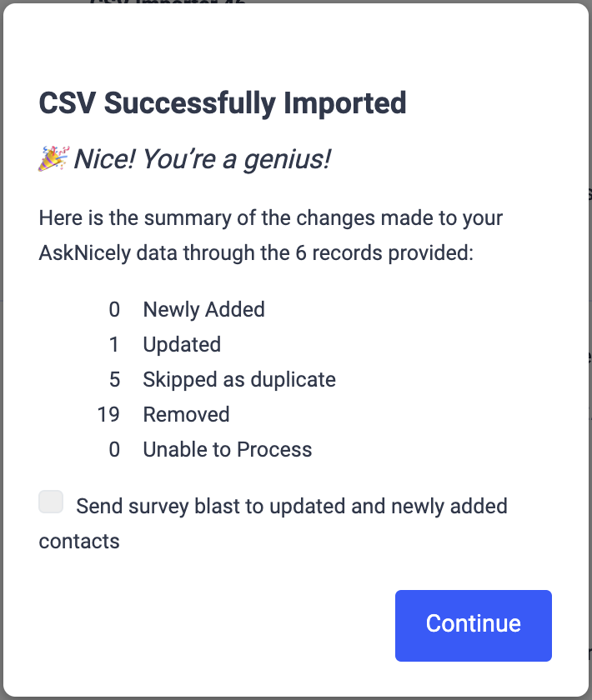Click the count 1 beside Updated
Viewport: 592px width, 700px height.
click(114, 345)
